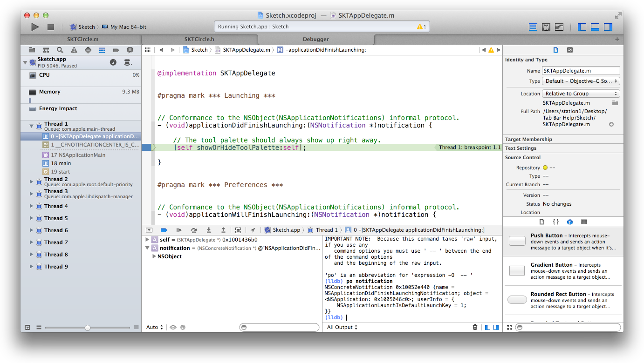644x363 pixels.
Task: Click Sketch project in jump bar
Action: 195,50
